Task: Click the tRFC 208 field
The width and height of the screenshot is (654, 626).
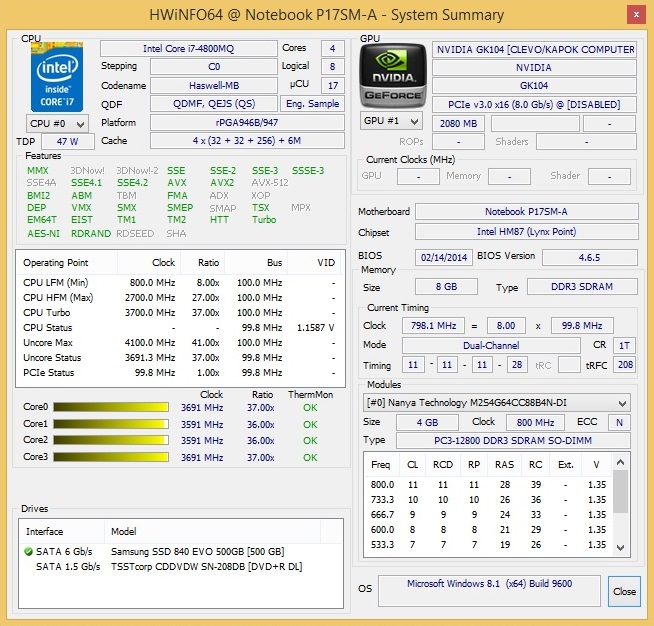Action: click(625, 365)
